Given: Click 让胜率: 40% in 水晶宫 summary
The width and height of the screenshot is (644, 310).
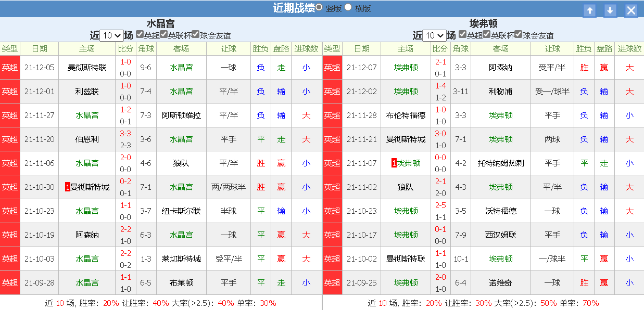Looking at the screenshot, I should [146, 303].
